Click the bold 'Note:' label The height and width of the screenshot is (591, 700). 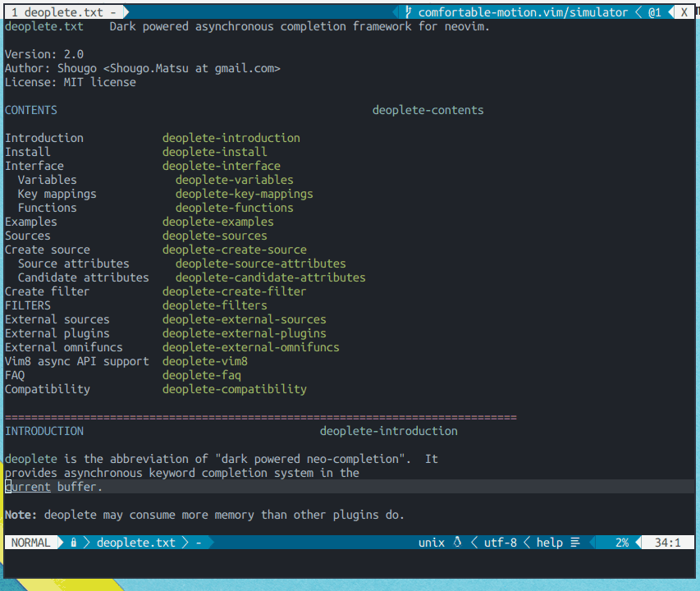click(21, 515)
